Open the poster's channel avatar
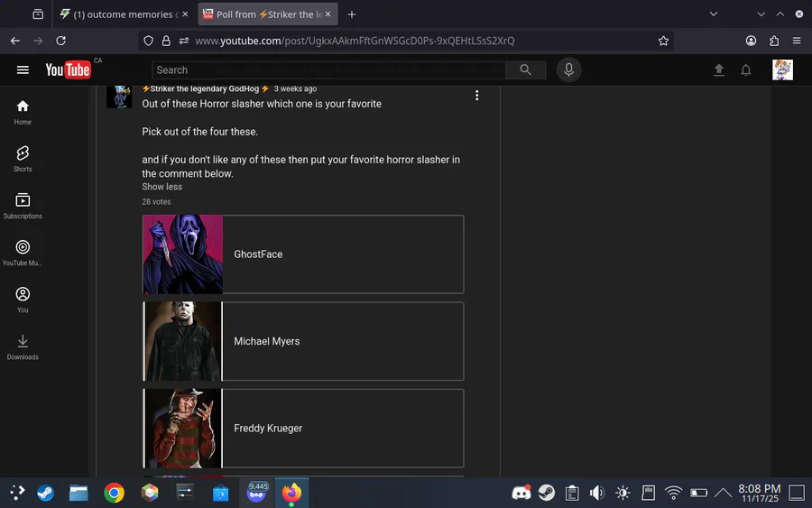The width and height of the screenshot is (812, 508). pyautogui.click(x=119, y=97)
